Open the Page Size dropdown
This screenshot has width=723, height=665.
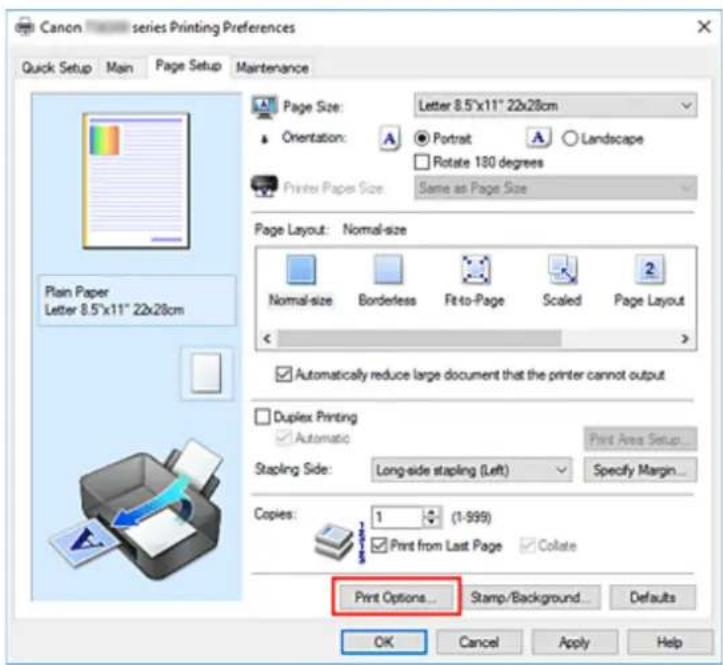click(x=556, y=106)
